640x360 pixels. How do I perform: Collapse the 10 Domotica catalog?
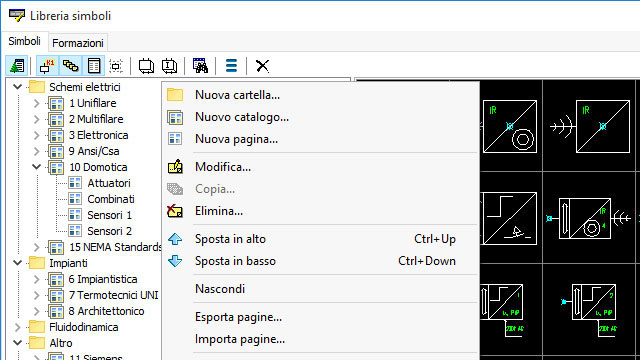[x=36, y=167]
